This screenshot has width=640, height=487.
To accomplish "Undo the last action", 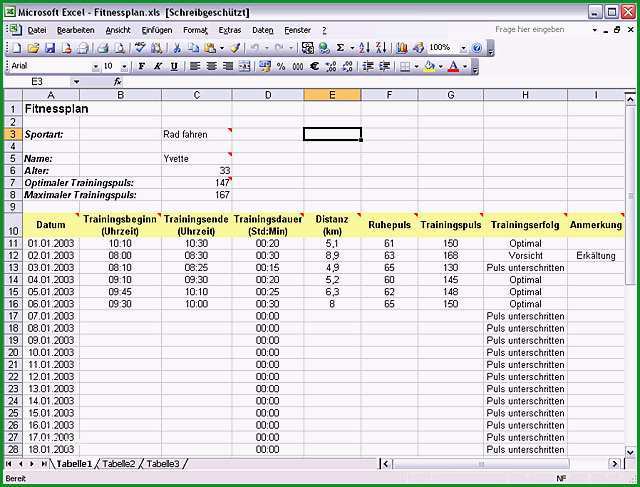I will click(x=255, y=48).
